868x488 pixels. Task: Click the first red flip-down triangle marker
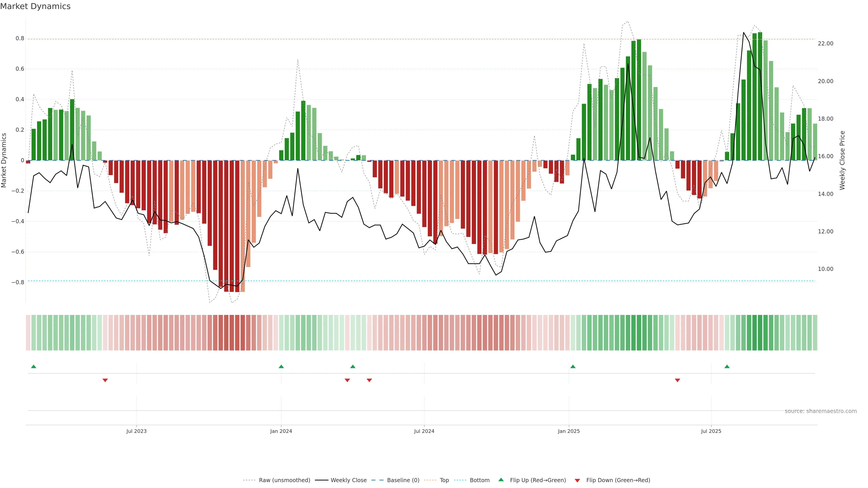click(105, 380)
